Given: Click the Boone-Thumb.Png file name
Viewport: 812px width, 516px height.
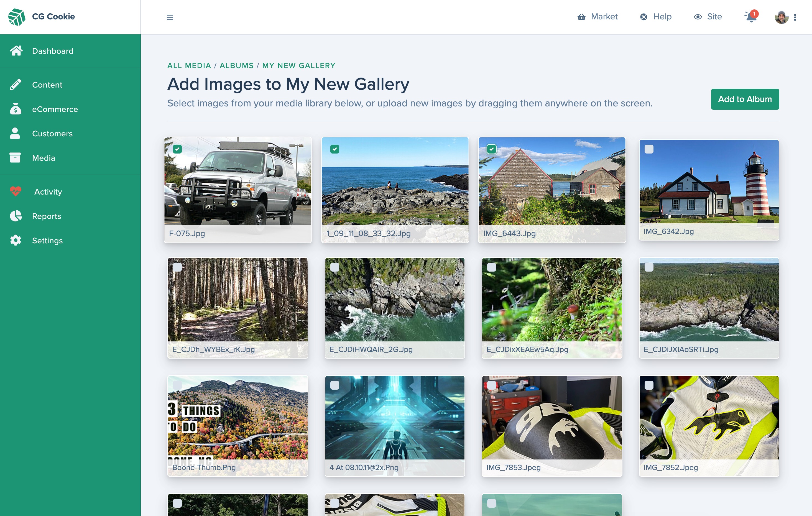Looking at the screenshot, I should tap(204, 468).
